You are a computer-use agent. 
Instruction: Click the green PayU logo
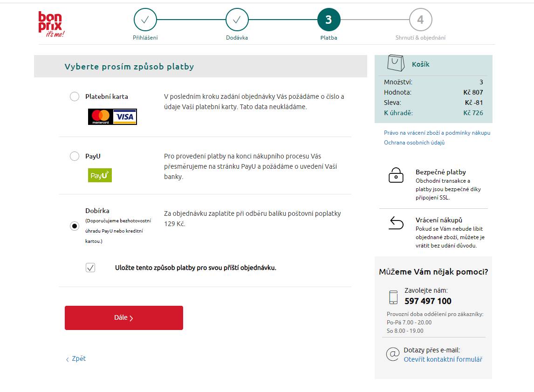click(100, 175)
